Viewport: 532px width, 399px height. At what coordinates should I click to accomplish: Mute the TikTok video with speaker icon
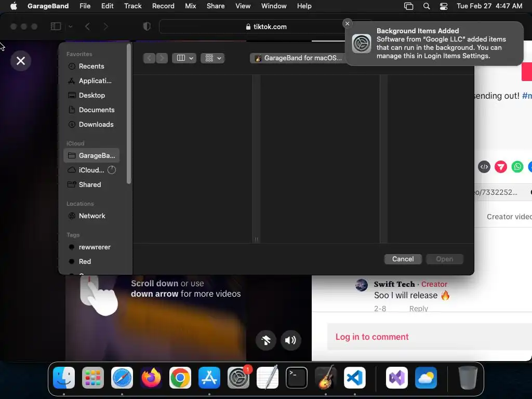(291, 340)
